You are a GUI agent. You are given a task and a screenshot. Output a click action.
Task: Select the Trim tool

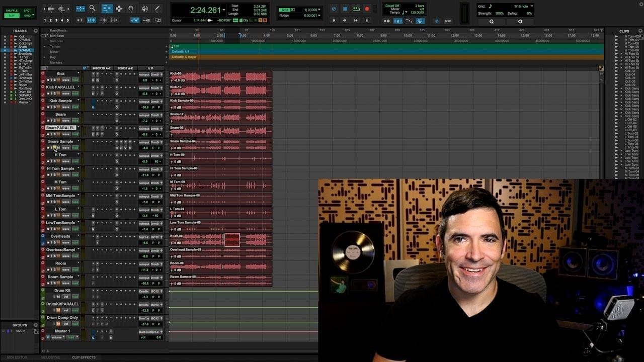107,9
